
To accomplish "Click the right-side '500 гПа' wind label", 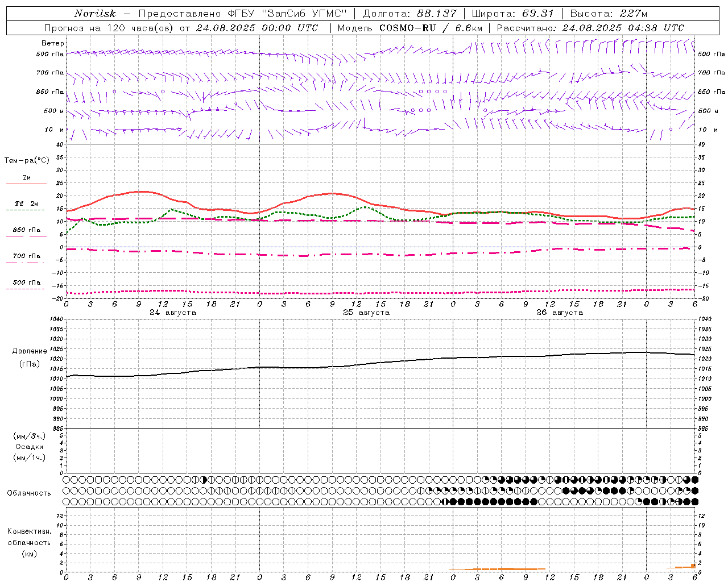I will pos(712,54).
